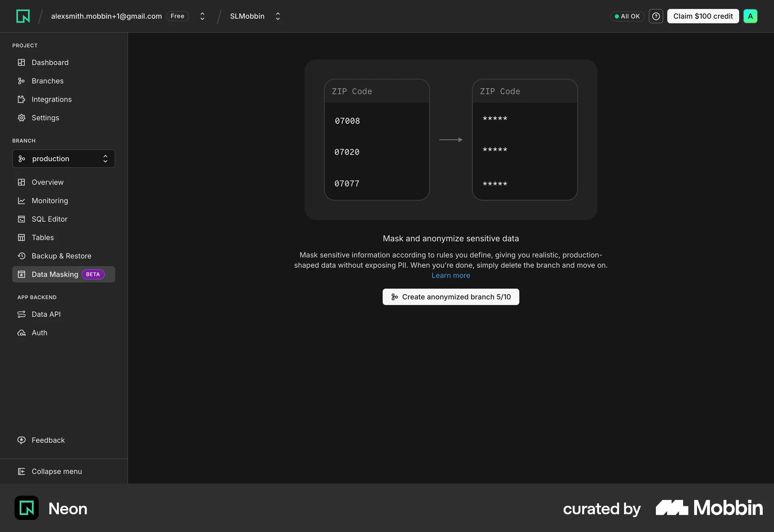Follow the Learn more link

click(x=451, y=276)
